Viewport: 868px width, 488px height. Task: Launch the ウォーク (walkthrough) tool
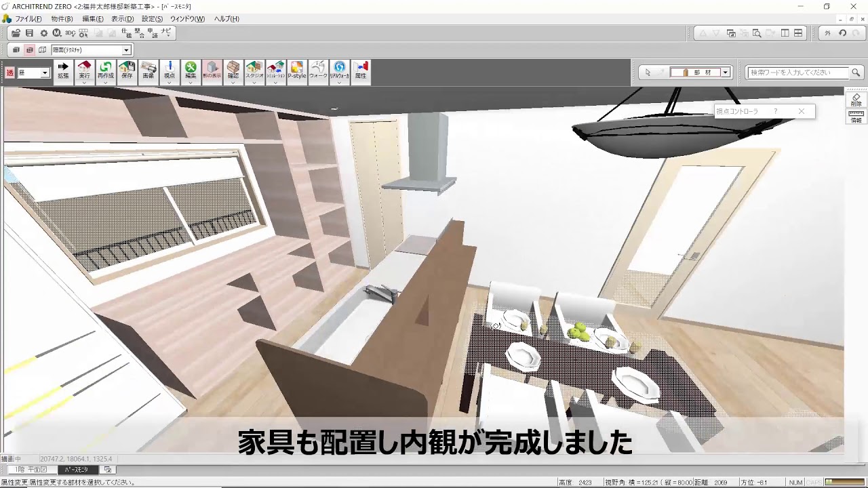(x=319, y=71)
